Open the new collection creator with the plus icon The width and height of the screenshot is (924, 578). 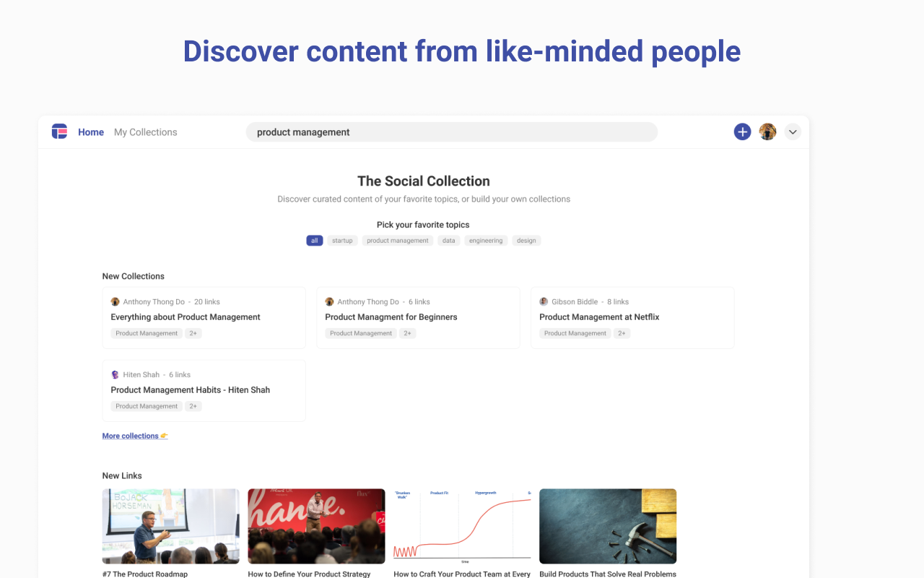(742, 131)
